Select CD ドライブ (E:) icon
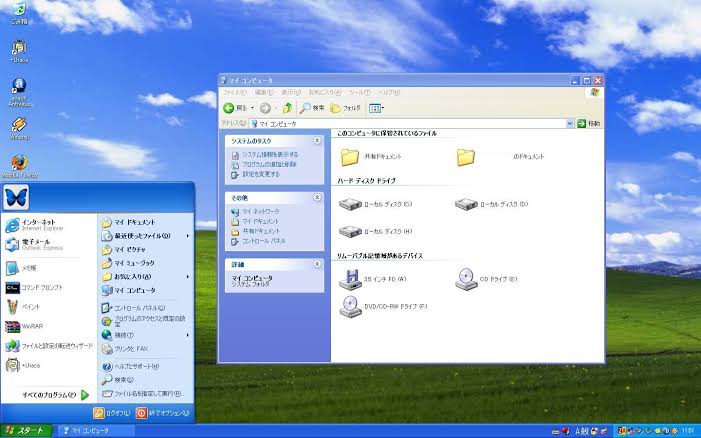Screen dimensions: 701x438 (x=486, y=279)
